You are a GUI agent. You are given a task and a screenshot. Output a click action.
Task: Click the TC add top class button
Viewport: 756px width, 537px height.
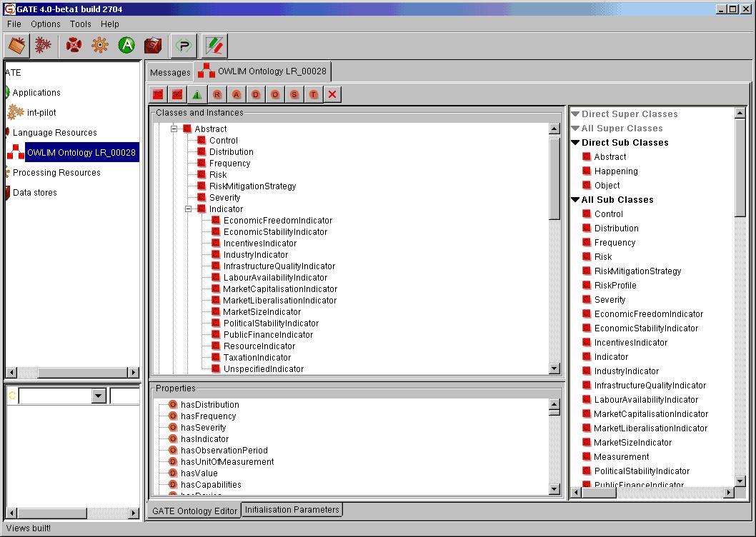158,94
